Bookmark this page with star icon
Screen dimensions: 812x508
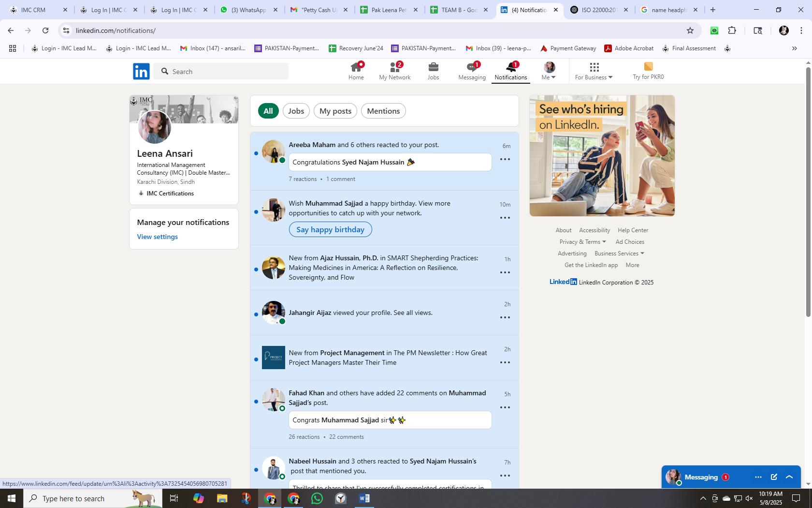pyautogui.click(x=690, y=30)
